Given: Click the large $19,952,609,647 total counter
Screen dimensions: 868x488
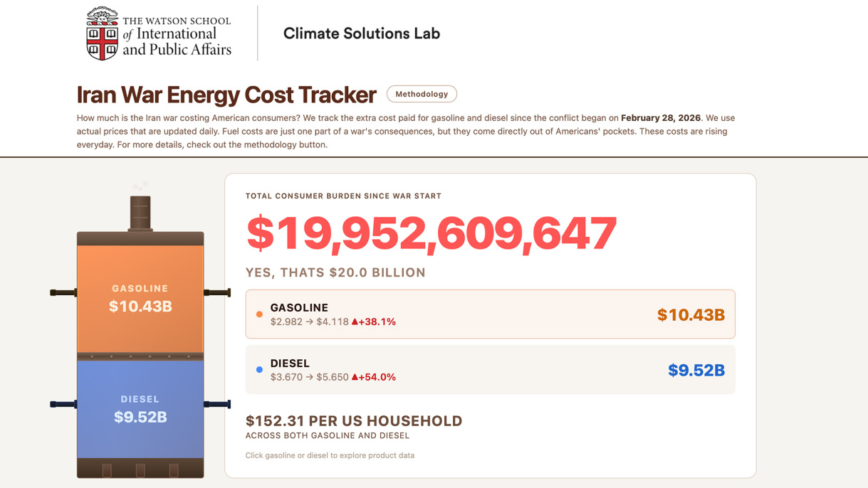Looking at the screenshot, I should click(x=432, y=231).
